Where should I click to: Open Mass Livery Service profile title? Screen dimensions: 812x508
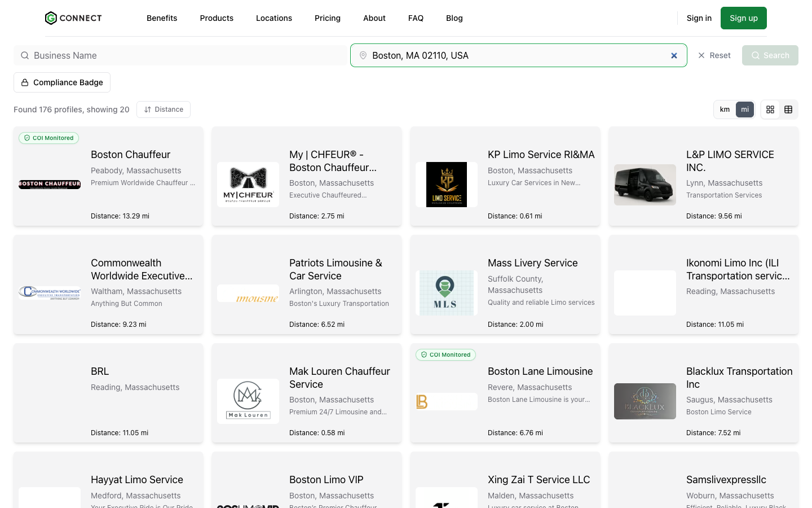pos(533,263)
